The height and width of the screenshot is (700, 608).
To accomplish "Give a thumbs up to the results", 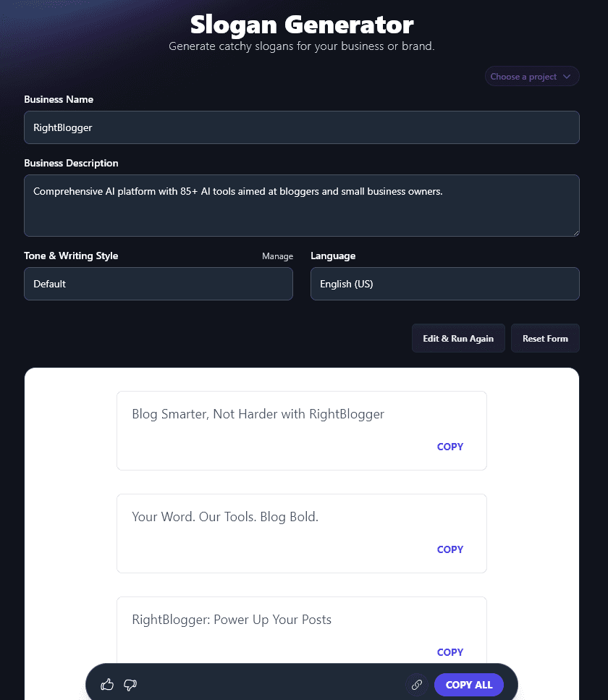I will point(106,685).
